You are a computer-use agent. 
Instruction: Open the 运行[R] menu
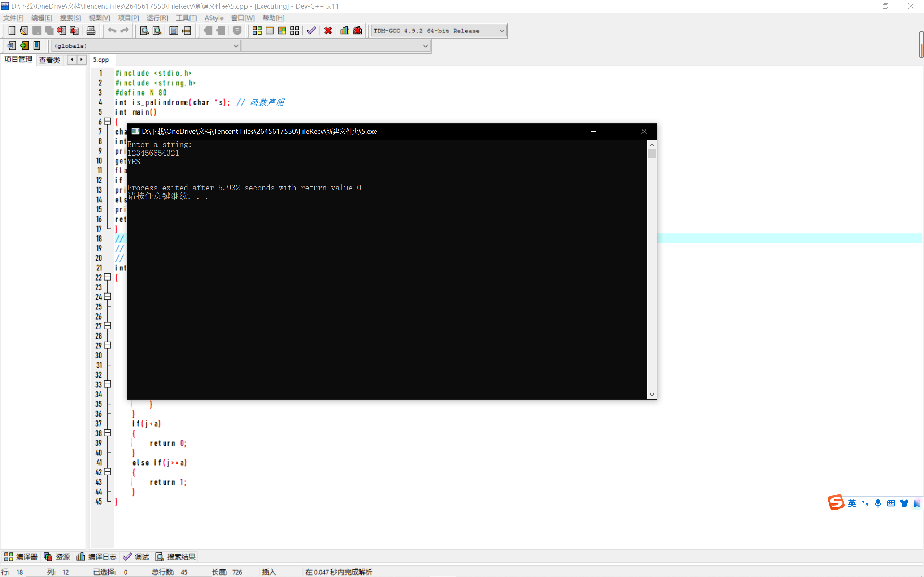click(157, 18)
